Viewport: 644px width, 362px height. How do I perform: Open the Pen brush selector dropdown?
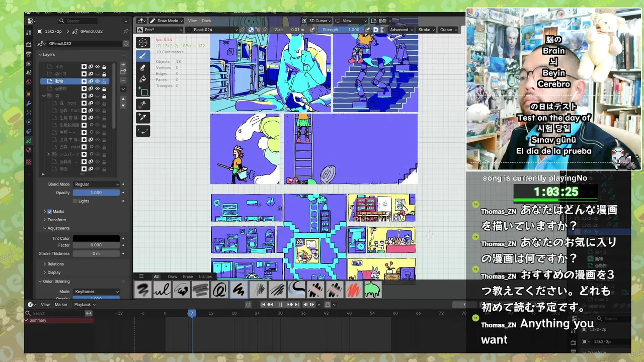pyautogui.click(x=160, y=30)
